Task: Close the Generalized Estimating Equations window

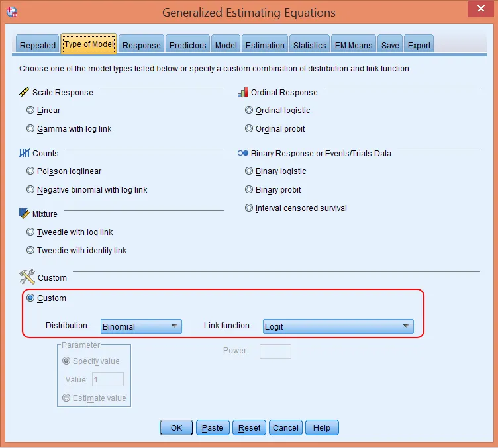Action: coord(481,9)
